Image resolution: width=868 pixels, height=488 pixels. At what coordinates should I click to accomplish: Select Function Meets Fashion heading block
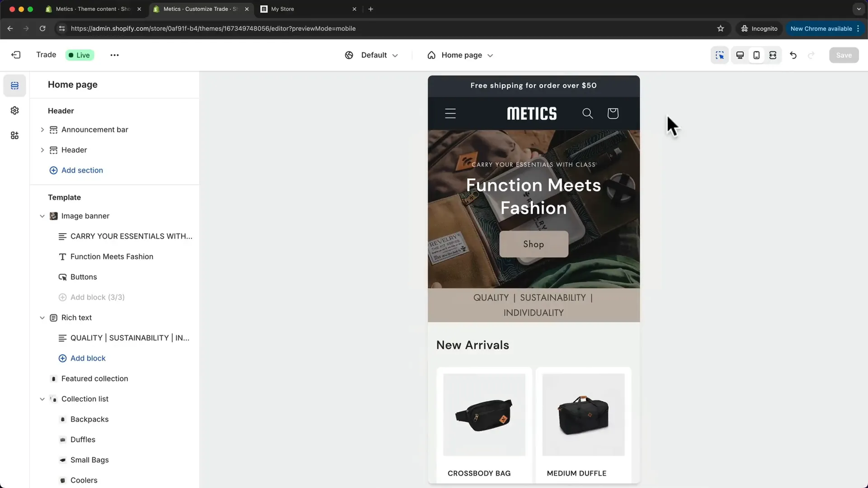point(111,256)
